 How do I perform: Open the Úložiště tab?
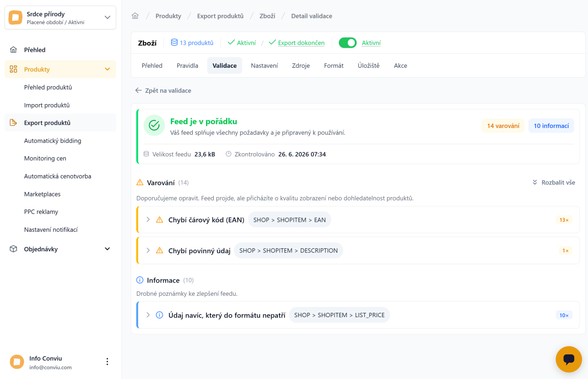point(369,65)
